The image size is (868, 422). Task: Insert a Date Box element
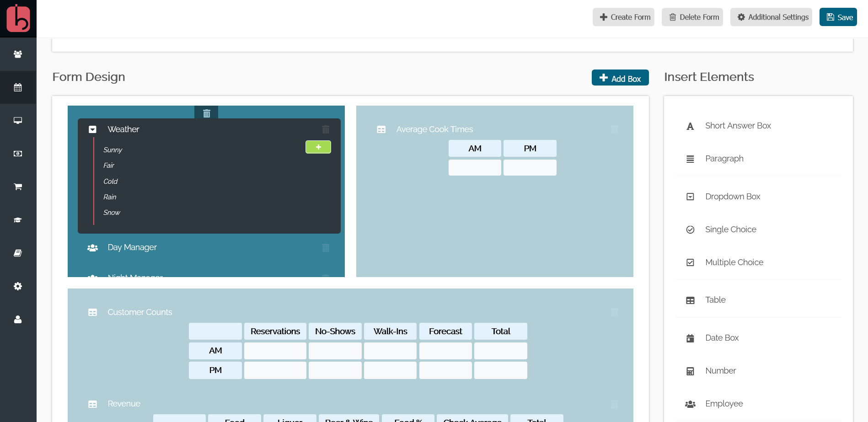tap(722, 338)
